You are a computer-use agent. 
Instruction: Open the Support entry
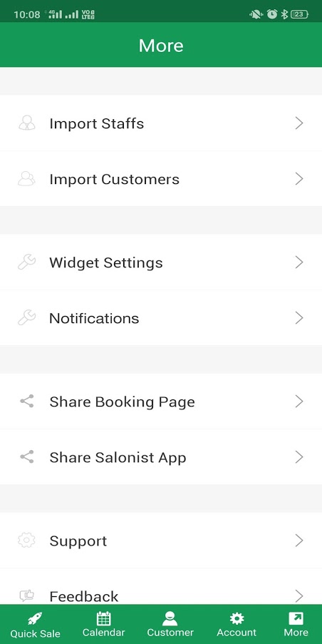pos(161,541)
